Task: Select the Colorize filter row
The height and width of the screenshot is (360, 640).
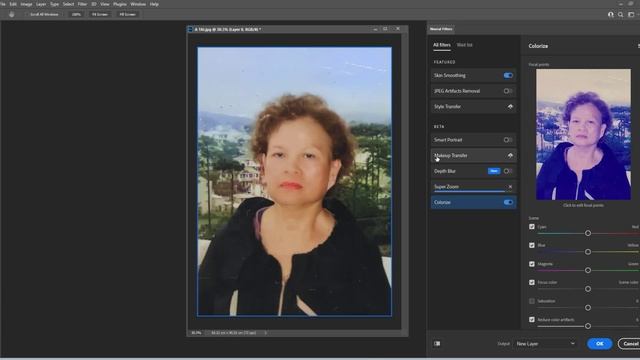Action: pyautogui.click(x=473, y=202)
